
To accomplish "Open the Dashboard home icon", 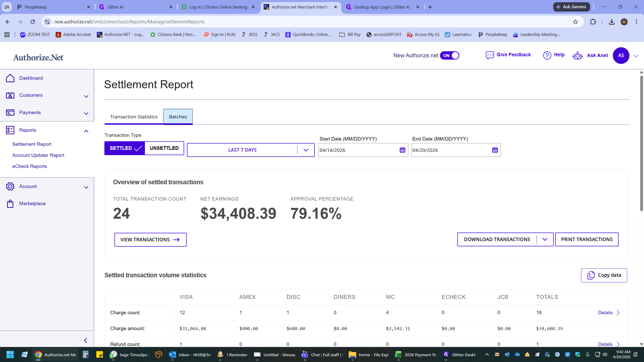I will tap(10, 78).
